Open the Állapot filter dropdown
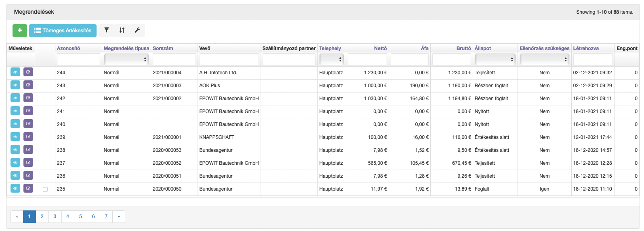Screen dimensions: 644x231 point(495,59)
